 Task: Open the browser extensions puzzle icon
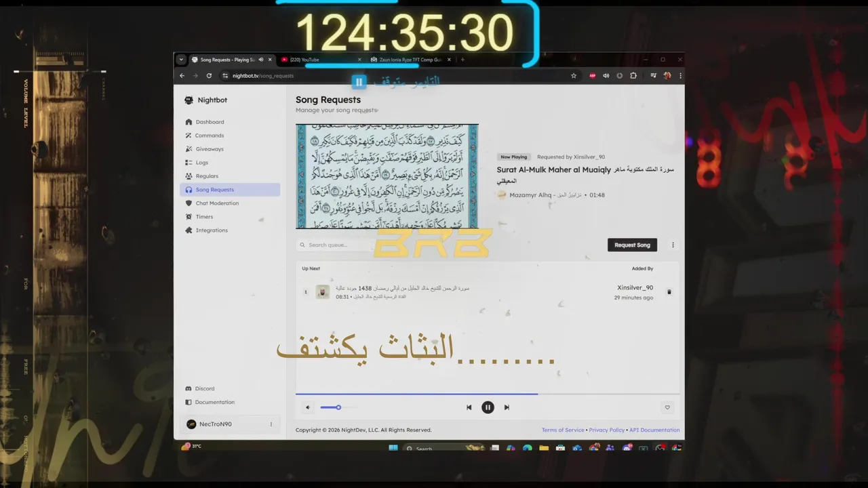(633, 76)
